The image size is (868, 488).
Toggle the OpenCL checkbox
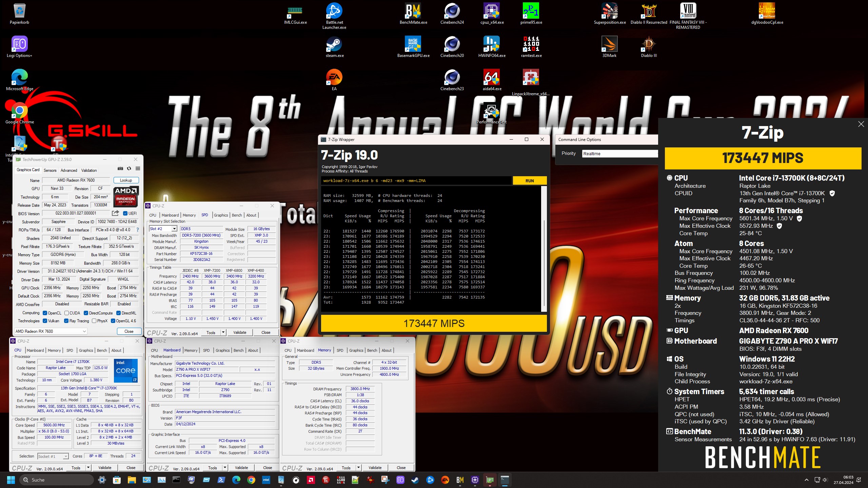[x=45, y=313]
